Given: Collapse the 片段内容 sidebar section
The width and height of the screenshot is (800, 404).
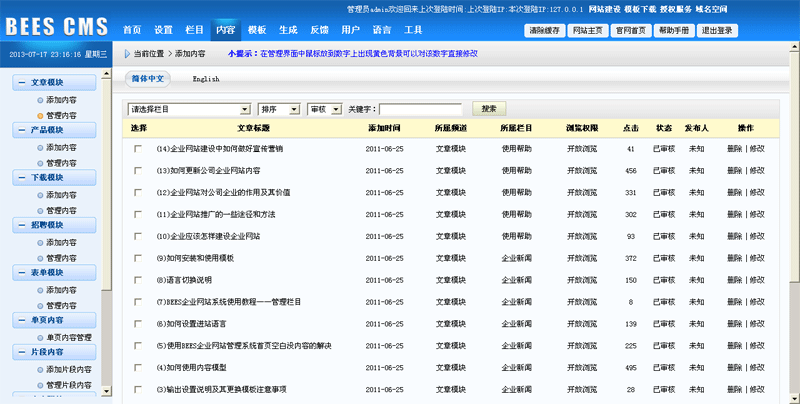Looking at the screenshot, I should point(54,352).
